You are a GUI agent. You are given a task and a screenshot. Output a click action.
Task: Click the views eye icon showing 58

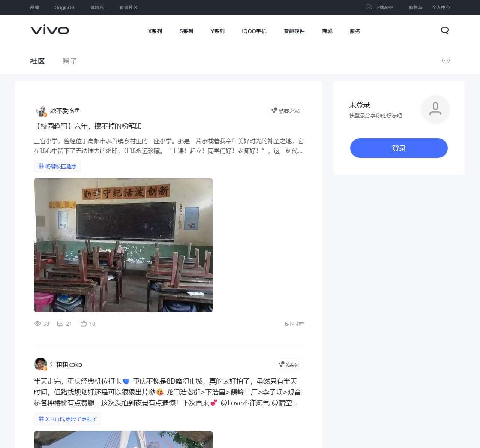[x=37, y=324]
